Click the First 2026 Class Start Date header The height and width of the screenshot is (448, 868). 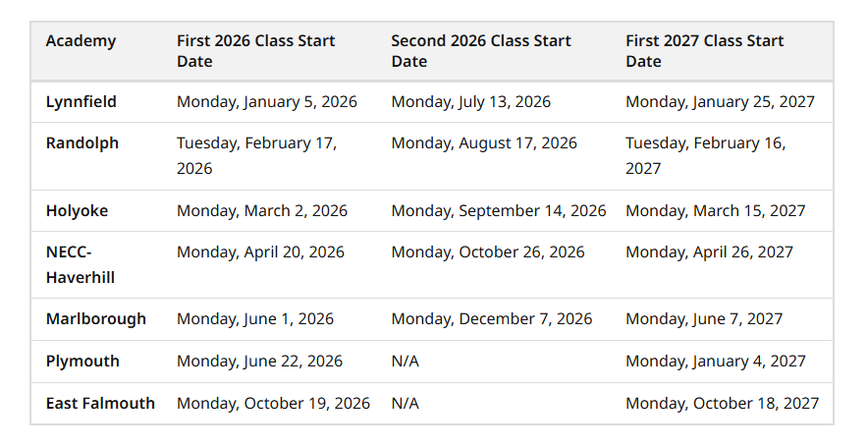(x=255, y=51)
